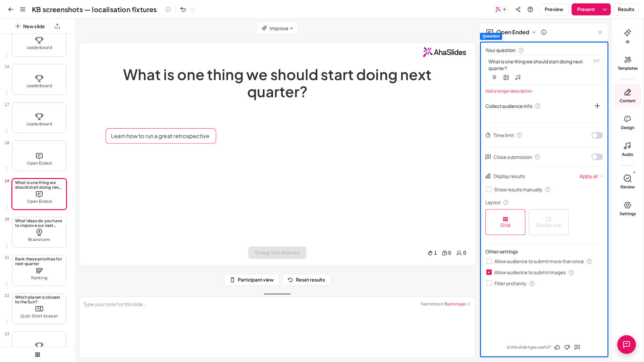Image resolution: width=644 pixels, height=362 pixels.
Task: Uncheck Allow audience to submit images
Action: 489,273
